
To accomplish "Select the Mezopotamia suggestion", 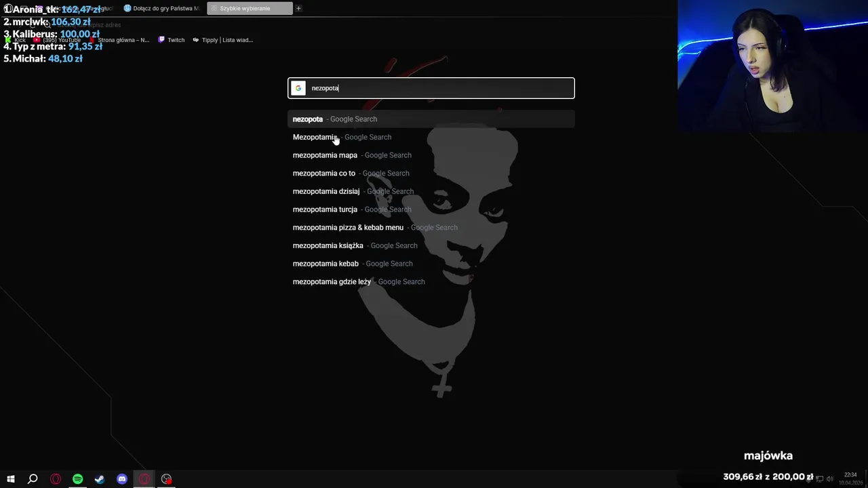I will coord(431,137).
